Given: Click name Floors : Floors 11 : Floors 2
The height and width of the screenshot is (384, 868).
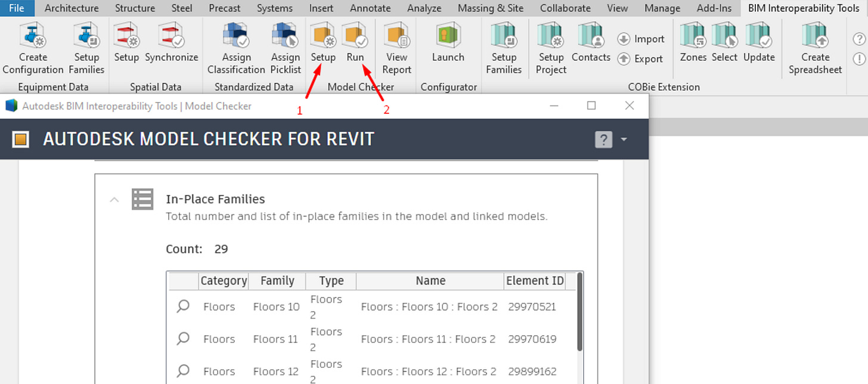Looking at the screenshot, I should pyautogui.click(x=428, y=339).
